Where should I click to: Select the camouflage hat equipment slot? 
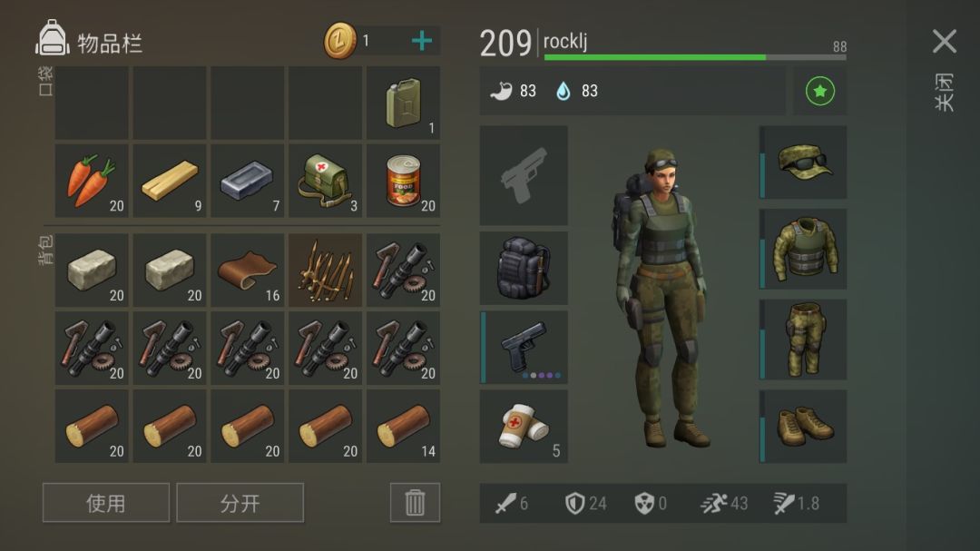[803, 162]
